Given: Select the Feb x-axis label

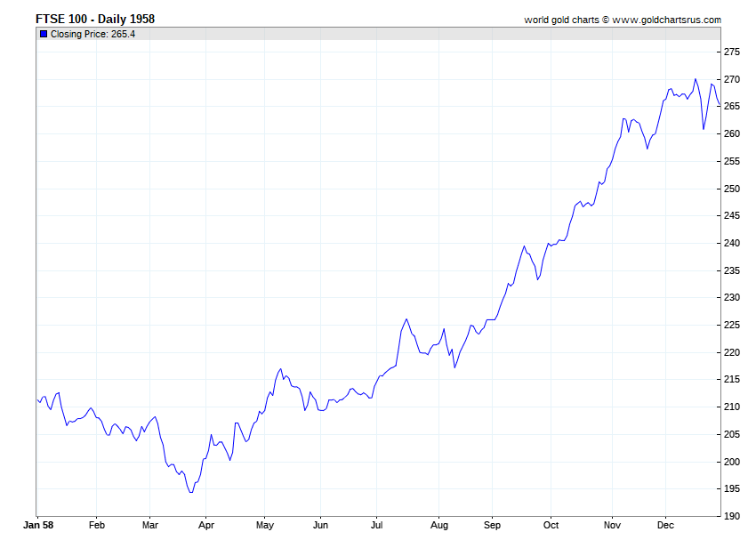Looking at the screenshot, I should [x=96, y=525].
